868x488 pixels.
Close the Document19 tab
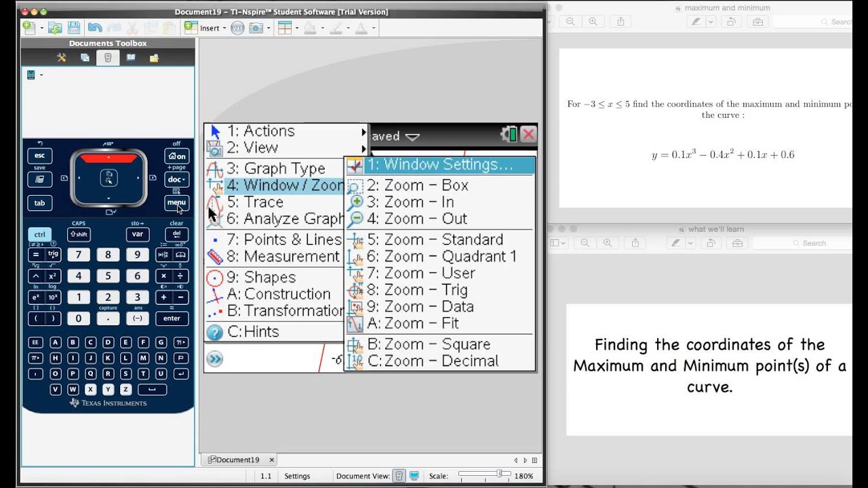271,460
